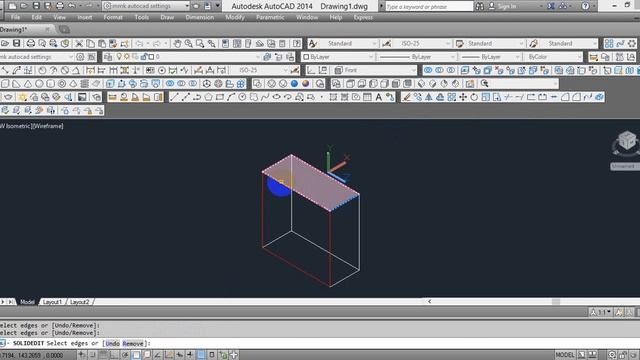Click the Cut (scissors) icon

click(79, 43)
